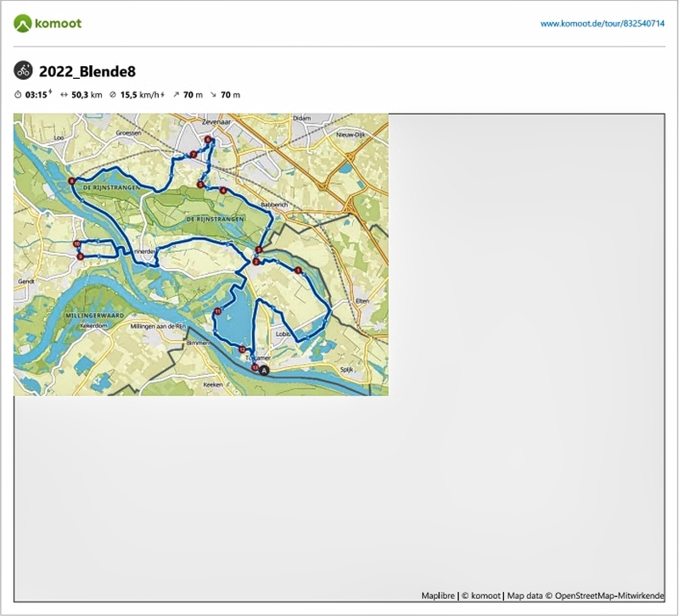Click waypoint 9 on the western loop
Viewport: 679px width, 616px height.
tap(80, 256)
